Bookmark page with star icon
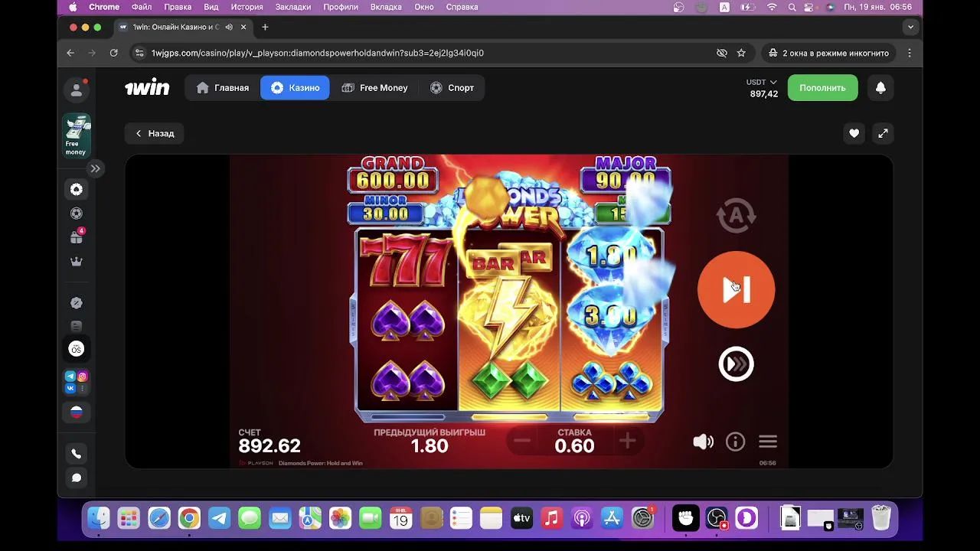This screenshot has height=551, width=980. (x=741, y=53)
